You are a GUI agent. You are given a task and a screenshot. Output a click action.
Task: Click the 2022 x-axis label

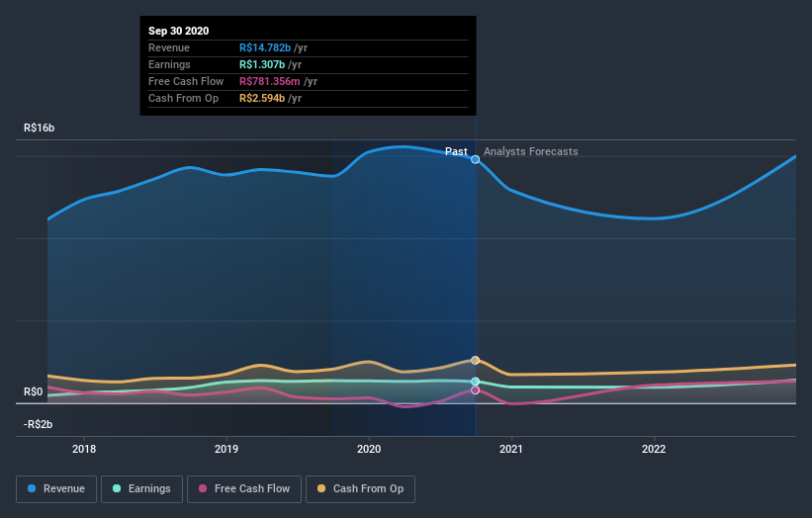click(654, 449)
